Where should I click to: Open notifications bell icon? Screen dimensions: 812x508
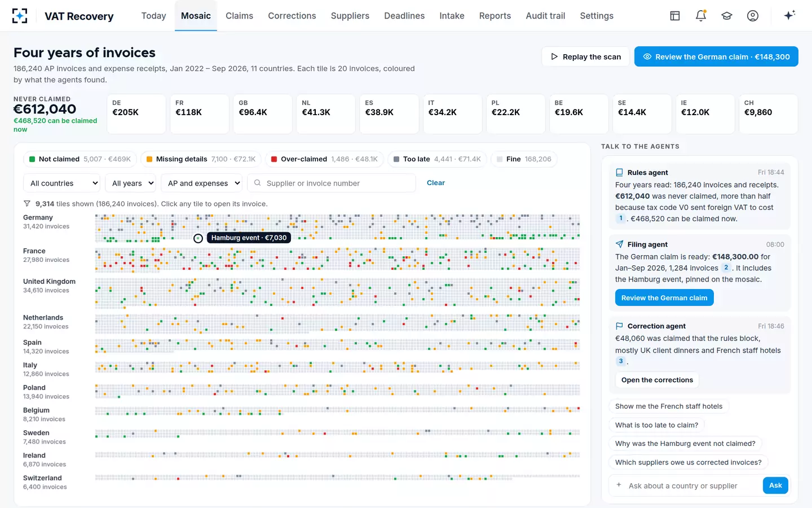[x=701, y=16]
